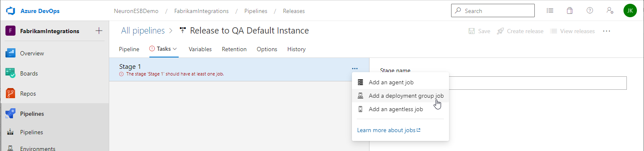The image size is (644, 151).
Task: Open the Help question mark icon
Action: click(x=590, y=11)
